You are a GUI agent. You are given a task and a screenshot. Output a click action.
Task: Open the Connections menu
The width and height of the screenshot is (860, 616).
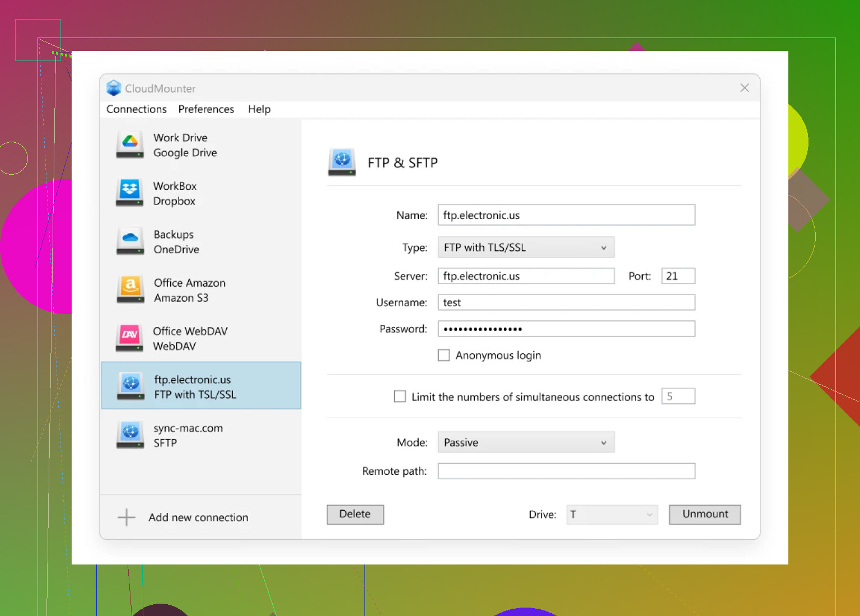pyautogui.click(x=137, y=109)
